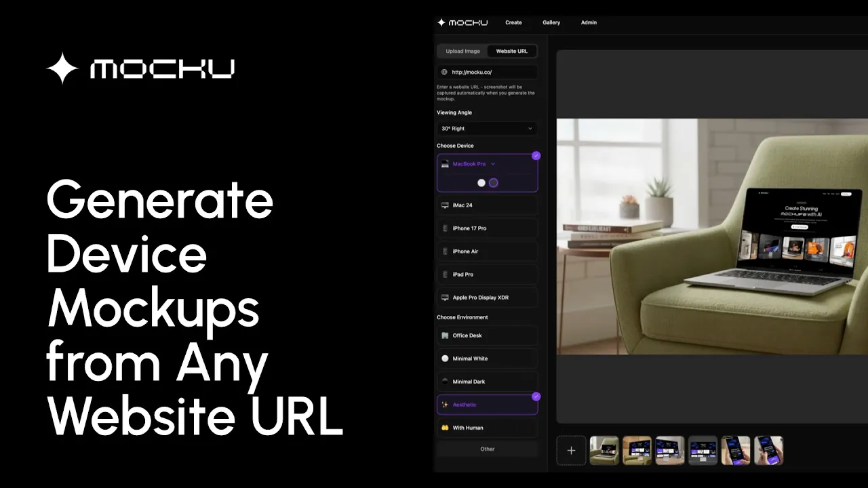Choose the Minimal Dark environment
Screen dimensions: 868x488
click(487, 381)
